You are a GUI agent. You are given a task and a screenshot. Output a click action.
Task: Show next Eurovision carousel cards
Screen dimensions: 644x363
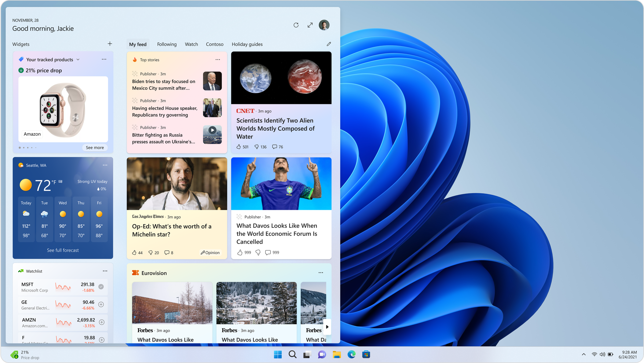pos(327,327)
